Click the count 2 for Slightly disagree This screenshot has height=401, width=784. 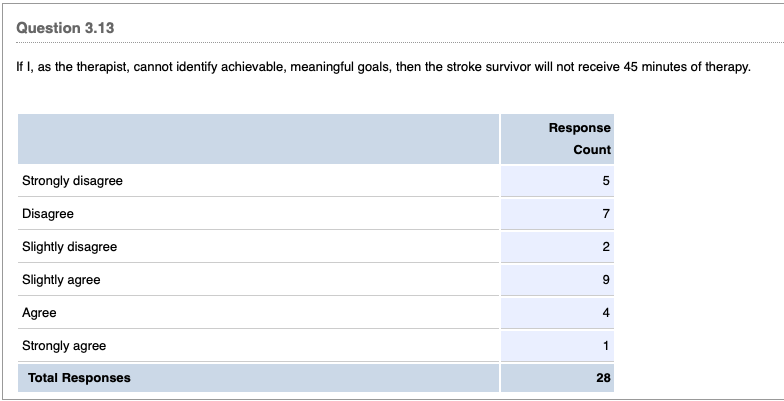pos(605,247)
